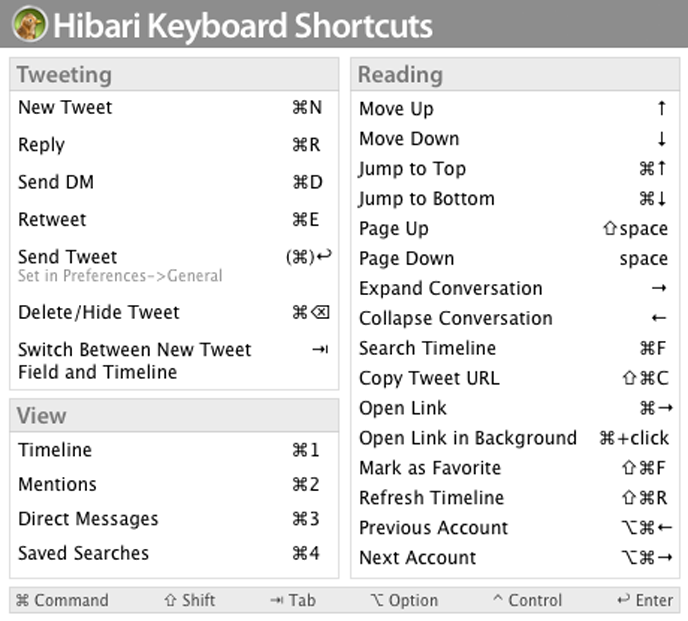Click the Command symbol in the legend
Image resolution: width=688 pixels, height=621 pixels.
tap(24, 600)
